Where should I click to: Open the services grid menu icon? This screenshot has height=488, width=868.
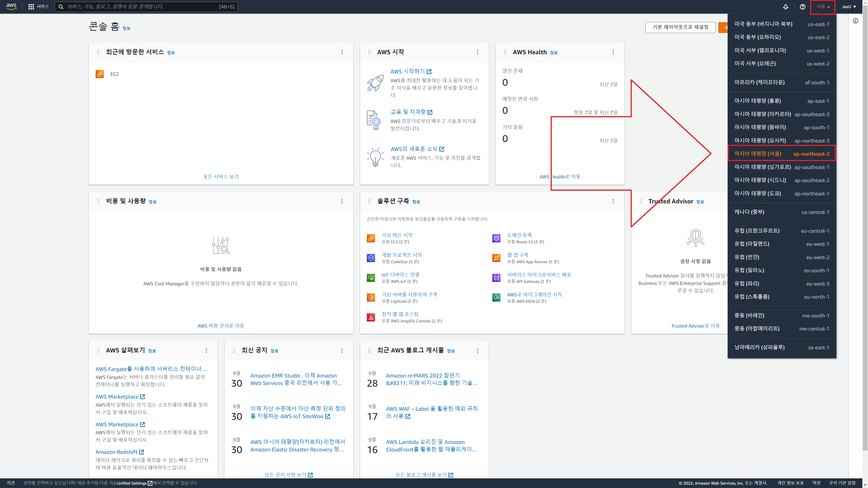31,7
